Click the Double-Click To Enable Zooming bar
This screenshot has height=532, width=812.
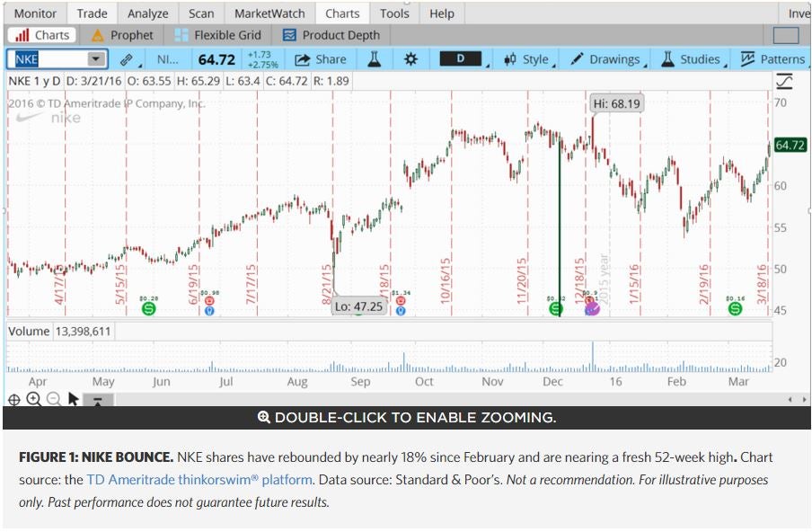[407, 418]
